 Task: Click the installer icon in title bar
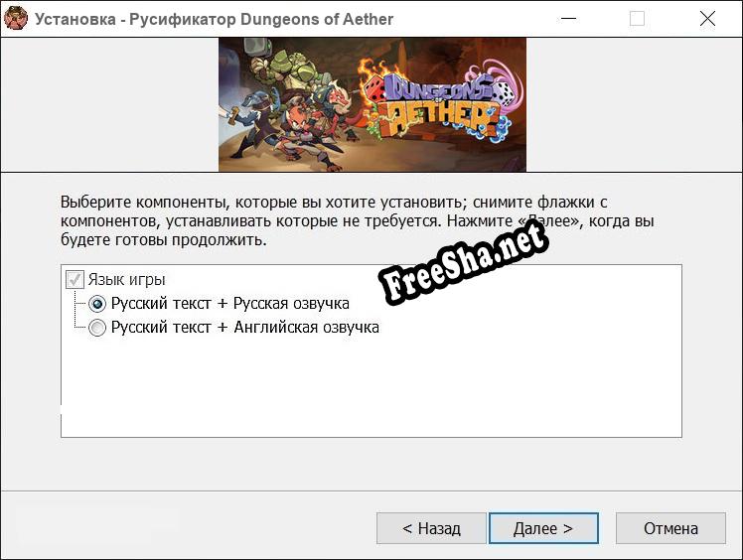pyautogui.click(x=15, y=19)
